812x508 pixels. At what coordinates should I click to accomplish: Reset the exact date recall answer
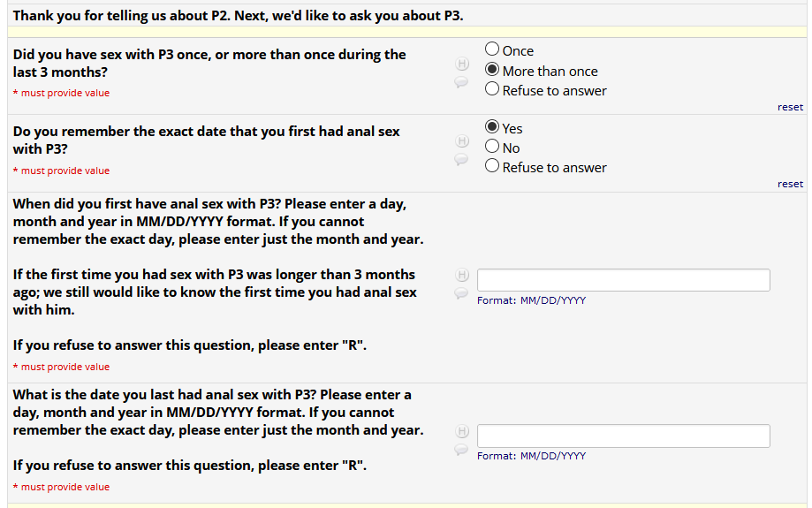click(790, 184)
